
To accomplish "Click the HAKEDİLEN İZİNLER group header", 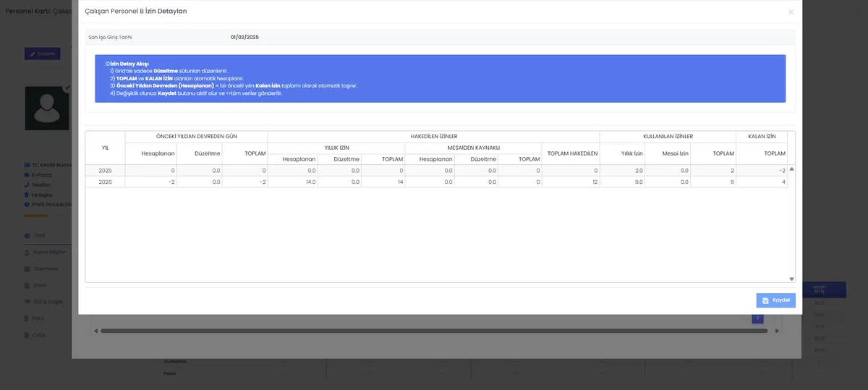I will click(x=433, y=136).
